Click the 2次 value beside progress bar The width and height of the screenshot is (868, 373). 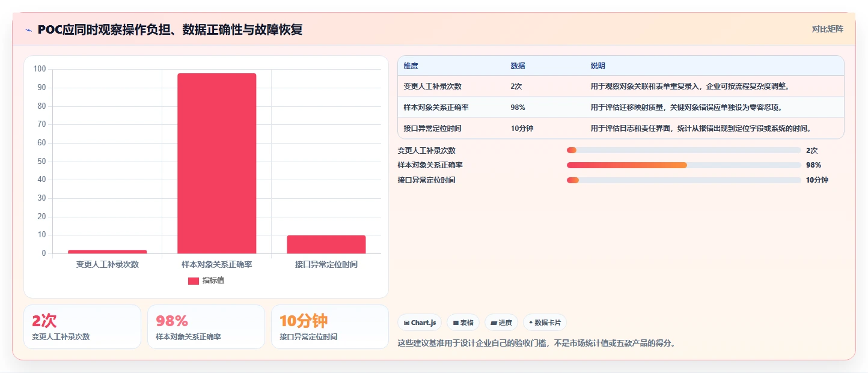click(811, 151)
